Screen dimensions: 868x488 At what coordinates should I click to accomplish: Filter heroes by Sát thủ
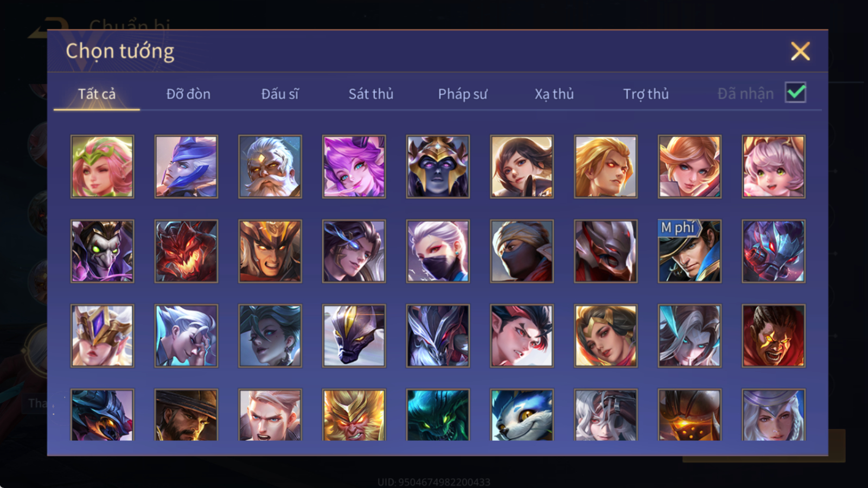371,94
